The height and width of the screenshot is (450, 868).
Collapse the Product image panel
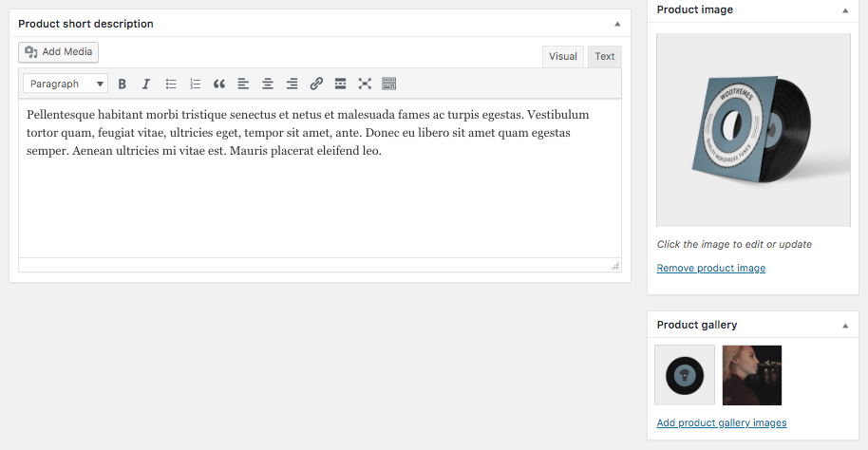[844, 10]
